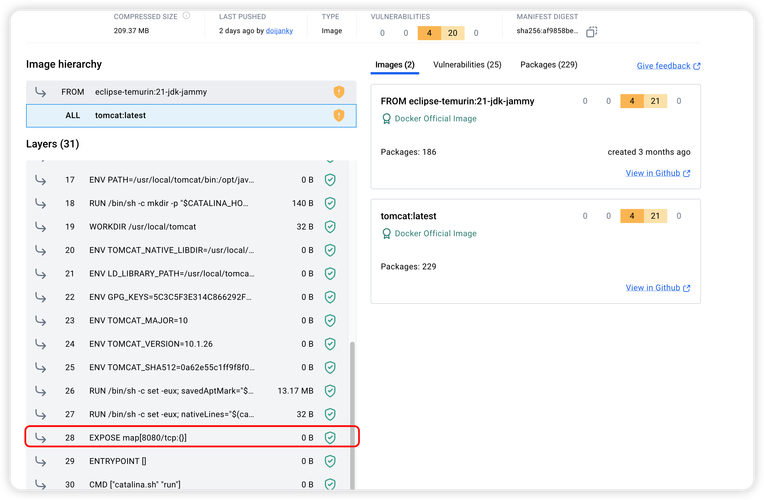Click the arrow icon of layer 17

40,180
